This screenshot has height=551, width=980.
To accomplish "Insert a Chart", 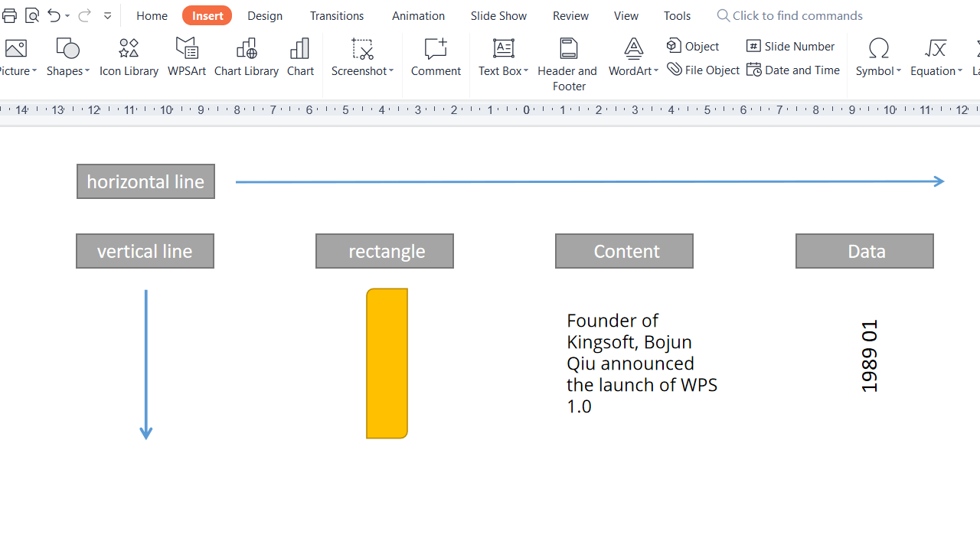I will [300, 57].
